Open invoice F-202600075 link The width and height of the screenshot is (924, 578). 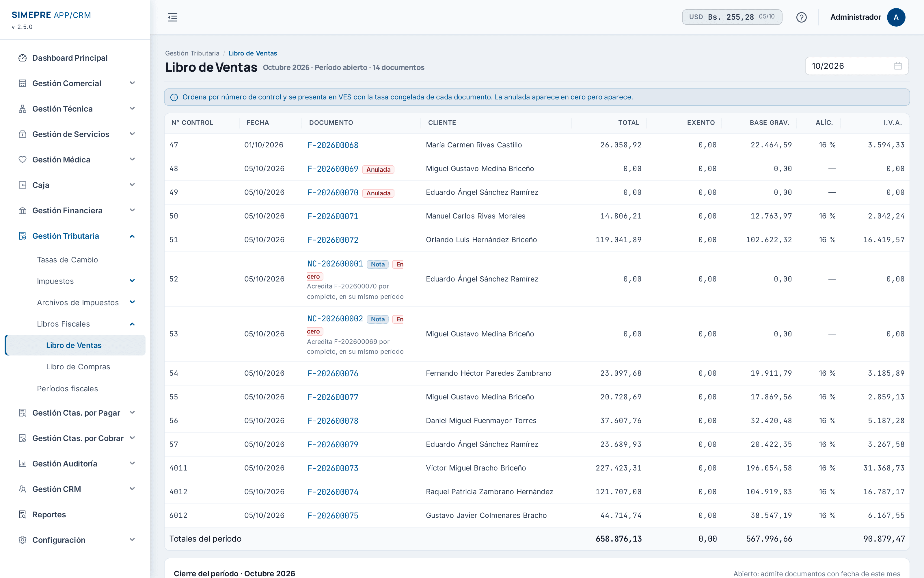pyautogui.click(x=333, y=515)
